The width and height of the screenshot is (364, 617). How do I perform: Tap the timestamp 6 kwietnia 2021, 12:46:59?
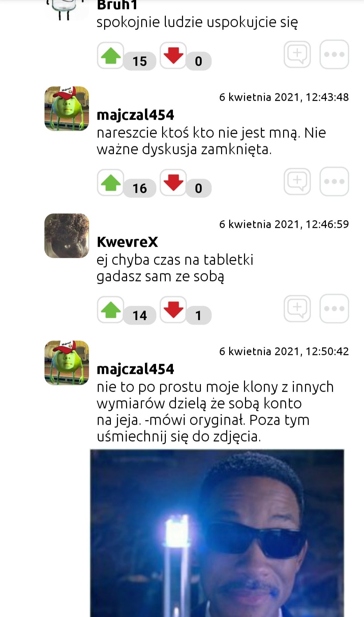point(284,224)
